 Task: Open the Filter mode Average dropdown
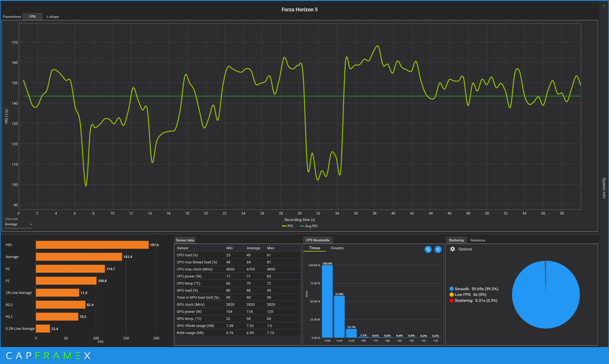pos(19,224)
